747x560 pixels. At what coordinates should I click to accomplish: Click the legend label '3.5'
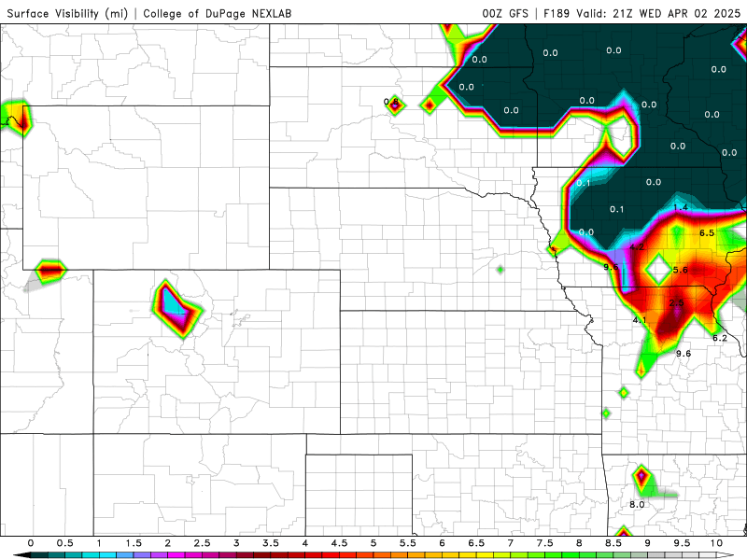(x=271, y=543)
